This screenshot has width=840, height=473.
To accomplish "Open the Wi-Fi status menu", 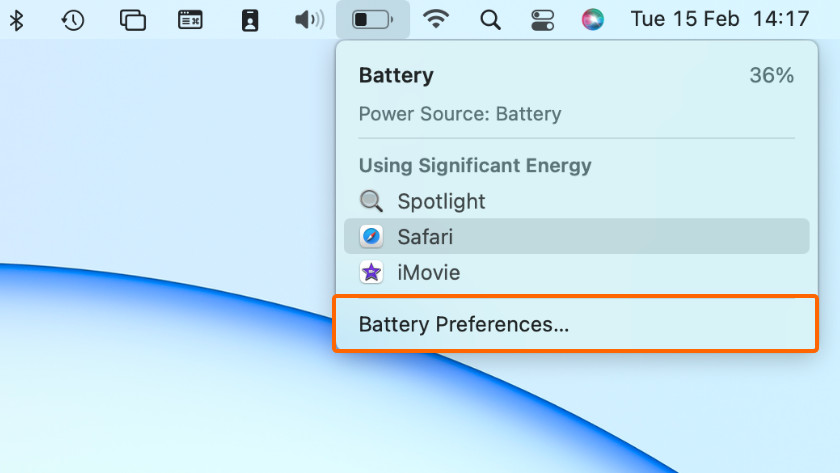I will (435, 20).
